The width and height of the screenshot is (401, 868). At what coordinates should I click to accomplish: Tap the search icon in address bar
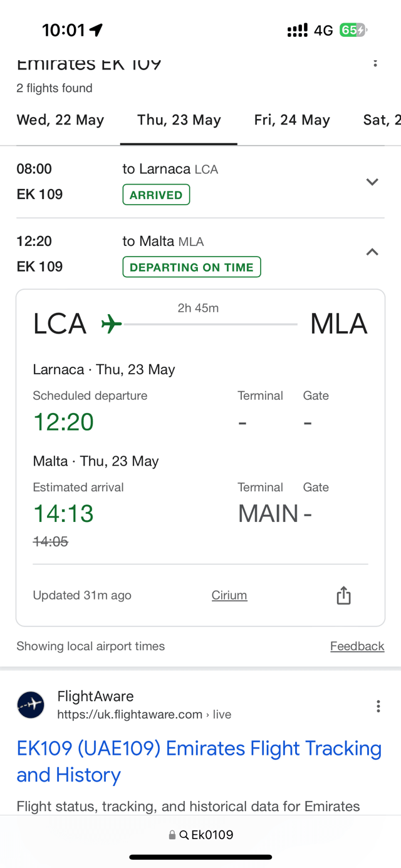pos(184,835)
